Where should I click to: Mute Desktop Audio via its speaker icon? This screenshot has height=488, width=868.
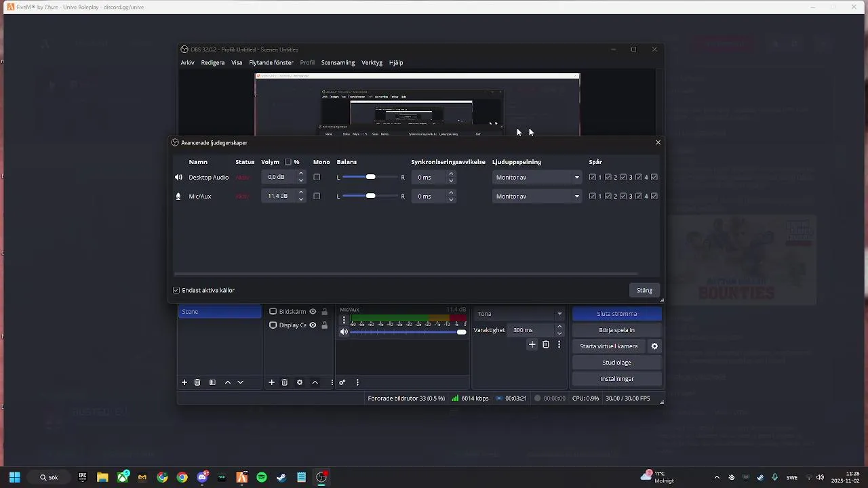coord(178,178)
